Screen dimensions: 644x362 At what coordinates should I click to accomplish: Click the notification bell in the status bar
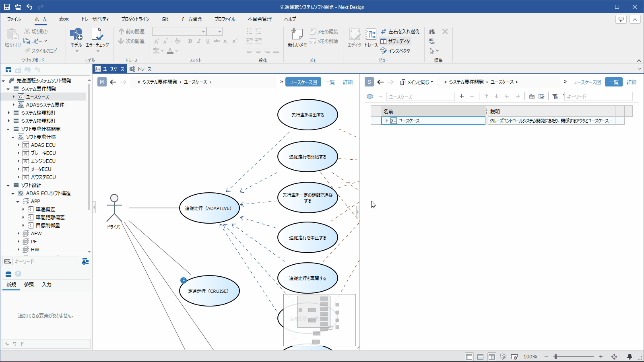(x=630, y=357)
